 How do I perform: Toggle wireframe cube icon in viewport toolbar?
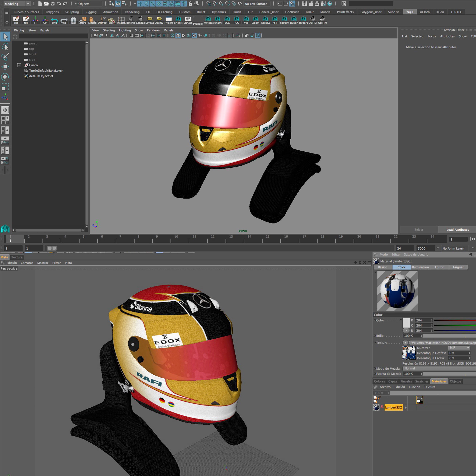[x=173, y=35]
